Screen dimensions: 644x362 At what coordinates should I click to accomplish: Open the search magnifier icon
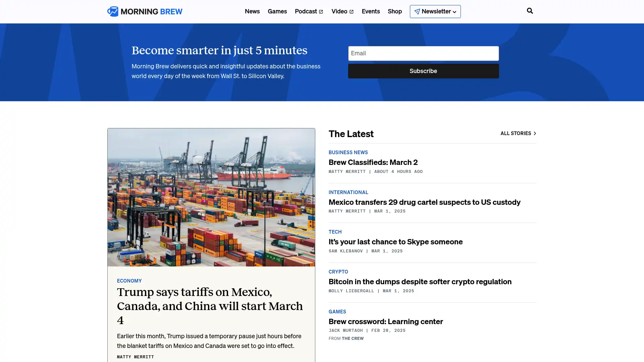coord(530,11)
